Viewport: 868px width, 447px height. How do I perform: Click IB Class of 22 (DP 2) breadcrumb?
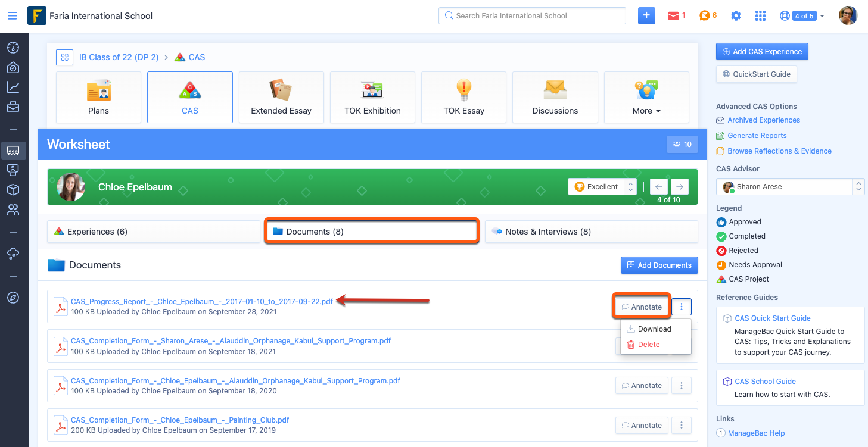click(x=119, y=57)
